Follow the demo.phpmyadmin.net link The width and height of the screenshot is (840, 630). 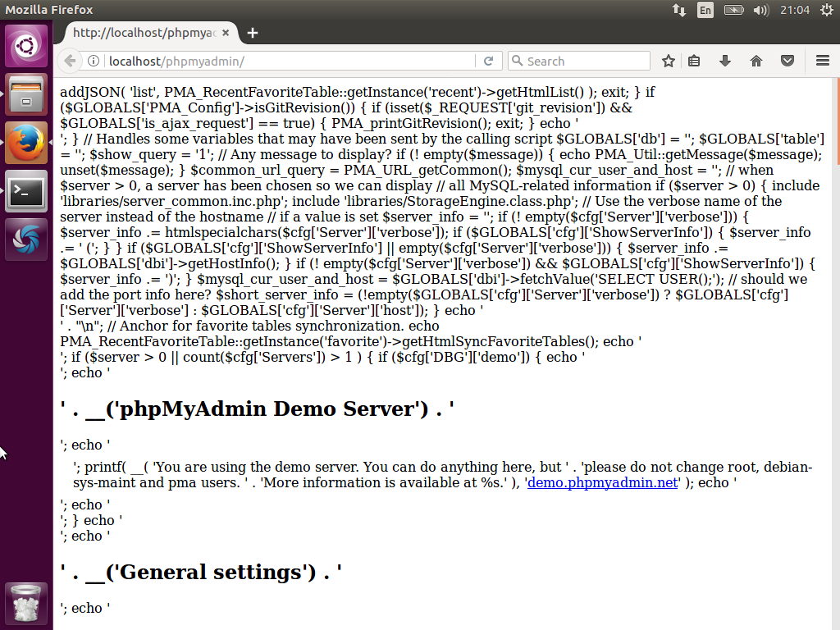click(601, 482)
